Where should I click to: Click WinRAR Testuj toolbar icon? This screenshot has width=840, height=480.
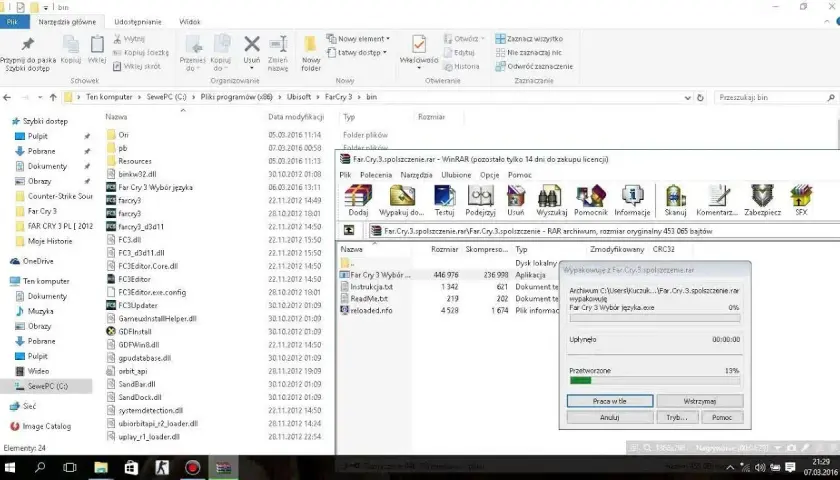click(444, 196)
